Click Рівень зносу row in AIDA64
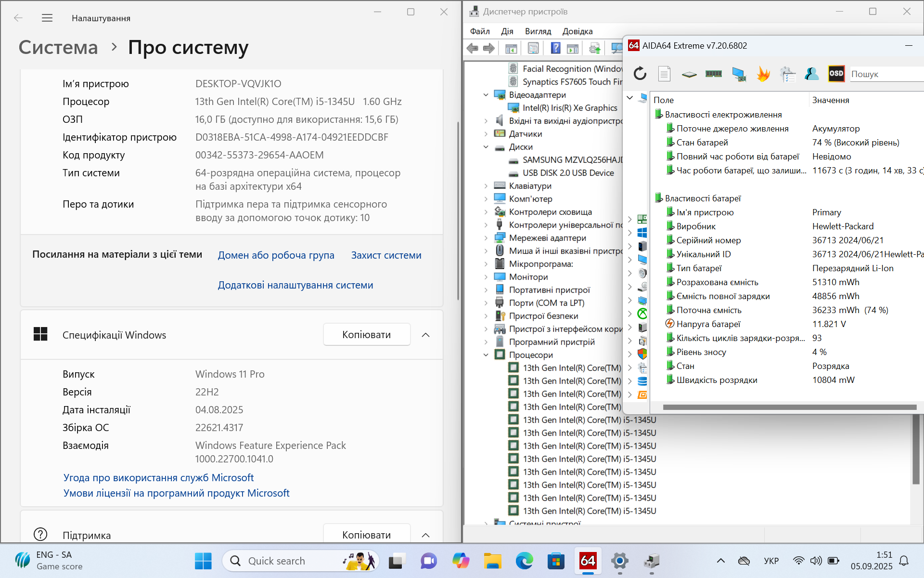Screen dimensions: 924x578 [787, 352]
